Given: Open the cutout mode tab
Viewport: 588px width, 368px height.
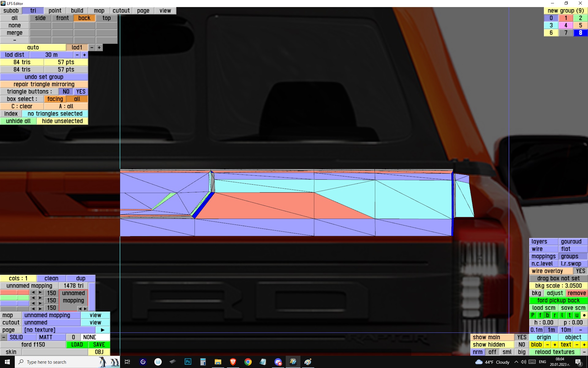Looking at the screenshot, I should 121,11.
